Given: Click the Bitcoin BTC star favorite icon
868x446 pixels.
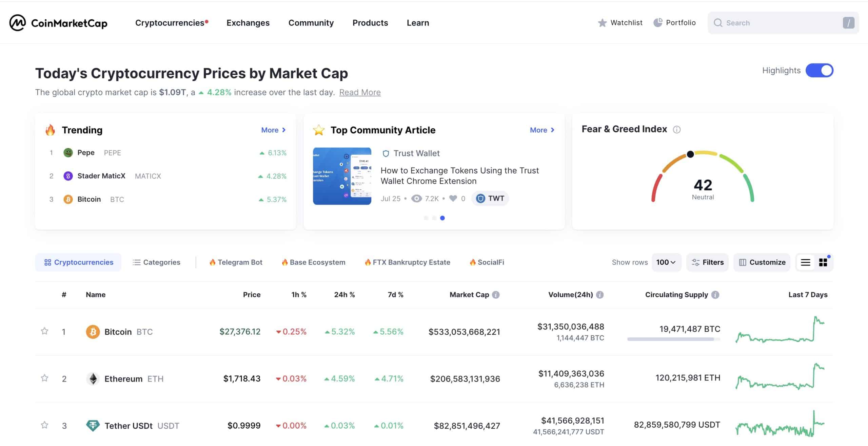Looking at the screenshot, I should pyautogui.click(x=45, y=331).
